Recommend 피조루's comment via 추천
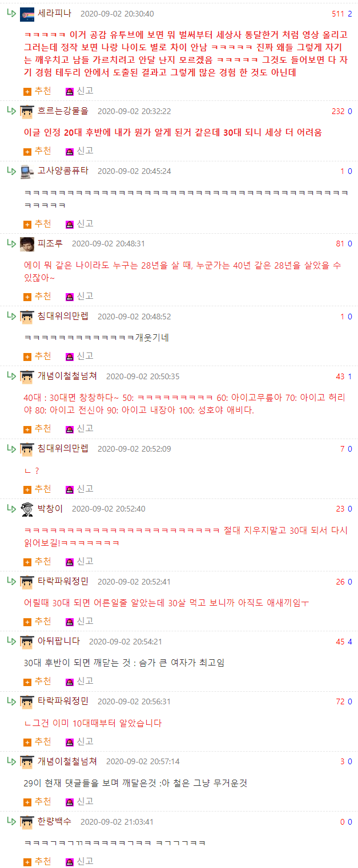The image size is (358, 868). click(37, 296)
